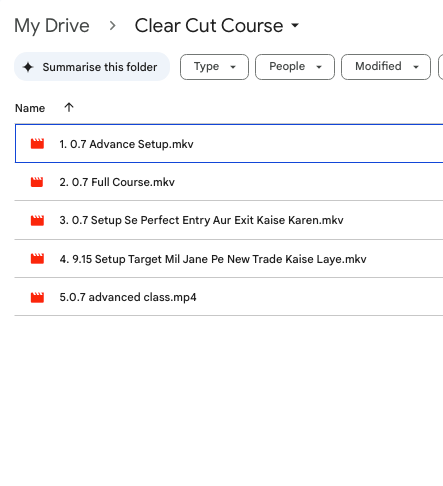The image size is (443, 486).
Task: Click video icon of 5.0.7 advanced class.mp4
Action: pos(37,297)
